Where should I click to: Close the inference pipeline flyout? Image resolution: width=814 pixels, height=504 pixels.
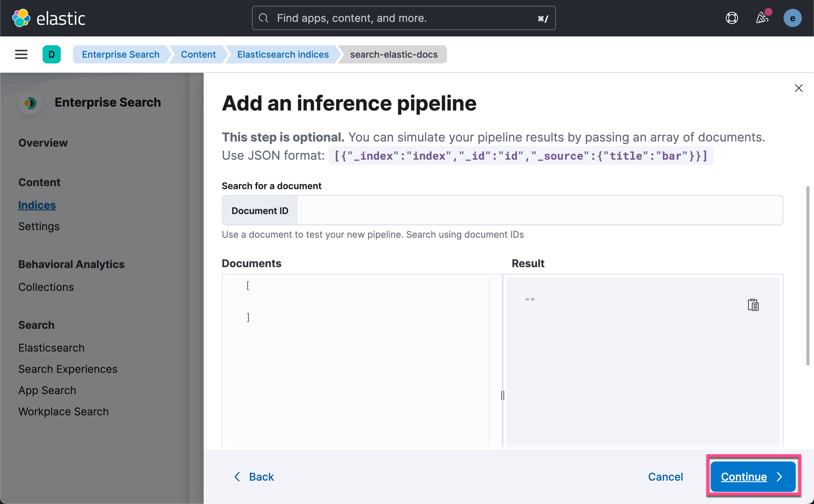798,88
